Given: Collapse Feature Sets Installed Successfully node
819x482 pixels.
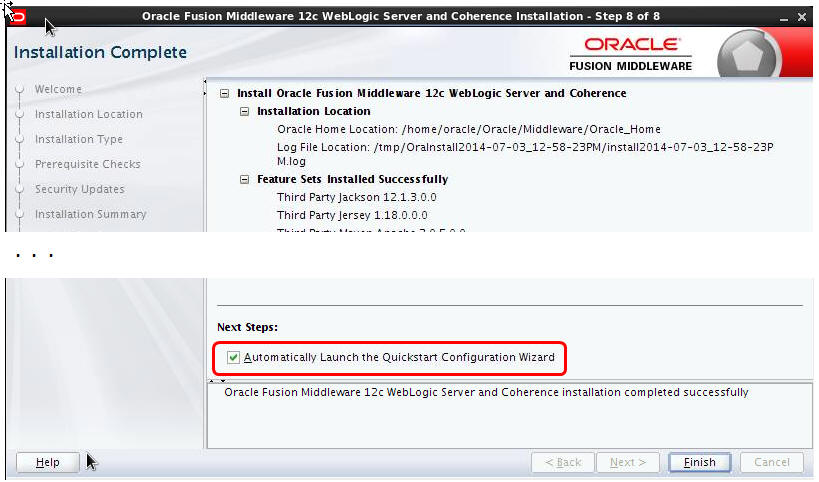Looking at the screenshot, I should (244, 180).
